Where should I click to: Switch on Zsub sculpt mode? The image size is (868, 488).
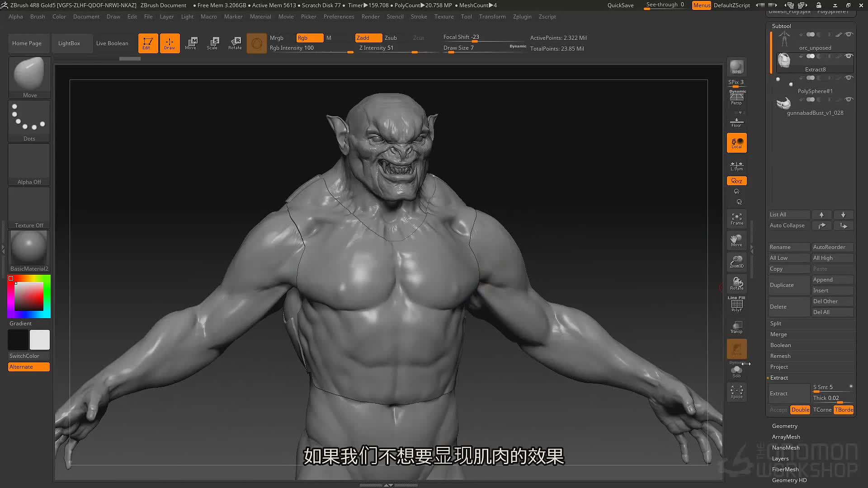[x=391, y=38]
